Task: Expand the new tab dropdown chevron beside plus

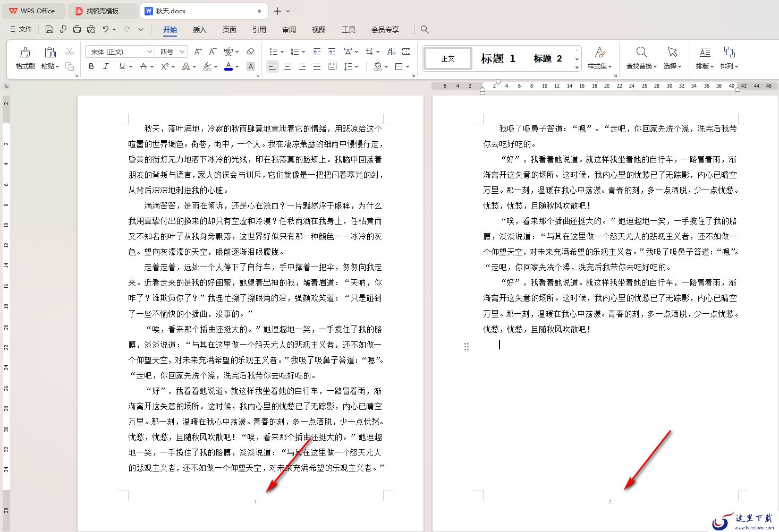Action: tap(288, 11)
